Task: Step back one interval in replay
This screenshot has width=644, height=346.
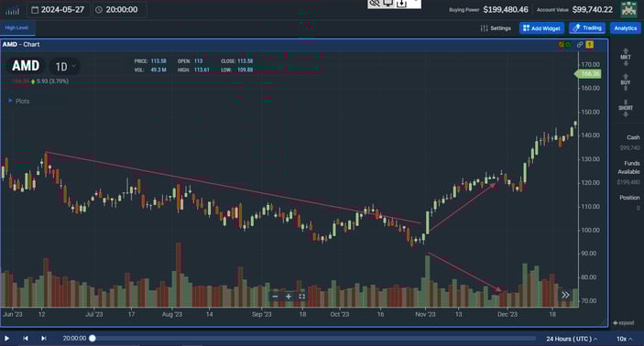Action: (26, 338)
